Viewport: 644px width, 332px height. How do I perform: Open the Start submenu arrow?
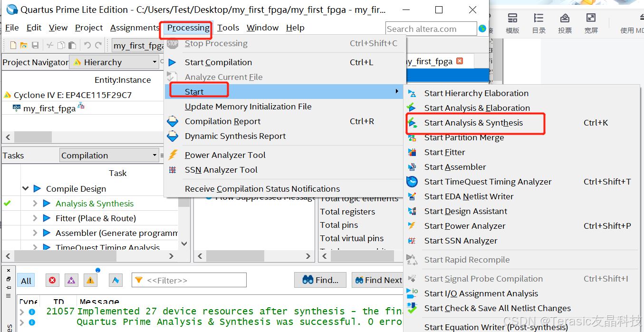point(397,91)
